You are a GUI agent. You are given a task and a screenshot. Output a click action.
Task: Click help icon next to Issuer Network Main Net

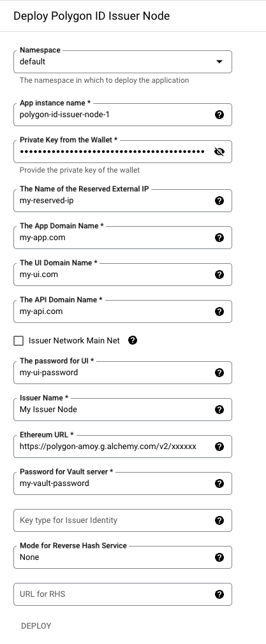pyautogui.click(x=133, y=341)
